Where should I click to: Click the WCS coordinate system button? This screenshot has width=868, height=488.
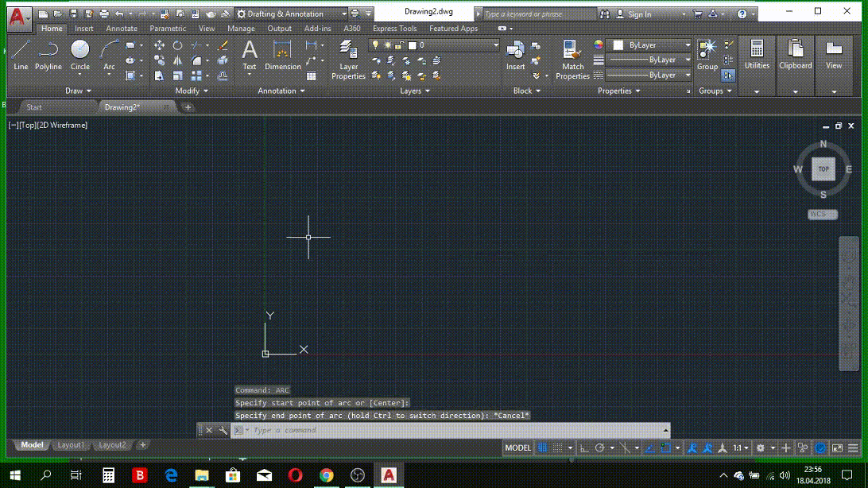pyautogui.click(x=822, y=214)
